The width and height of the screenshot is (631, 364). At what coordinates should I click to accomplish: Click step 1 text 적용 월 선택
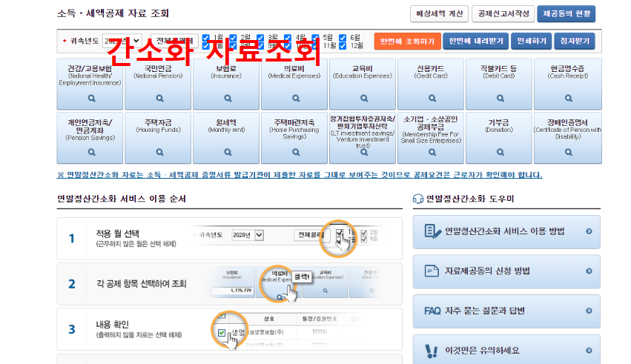tap(117, 234)
